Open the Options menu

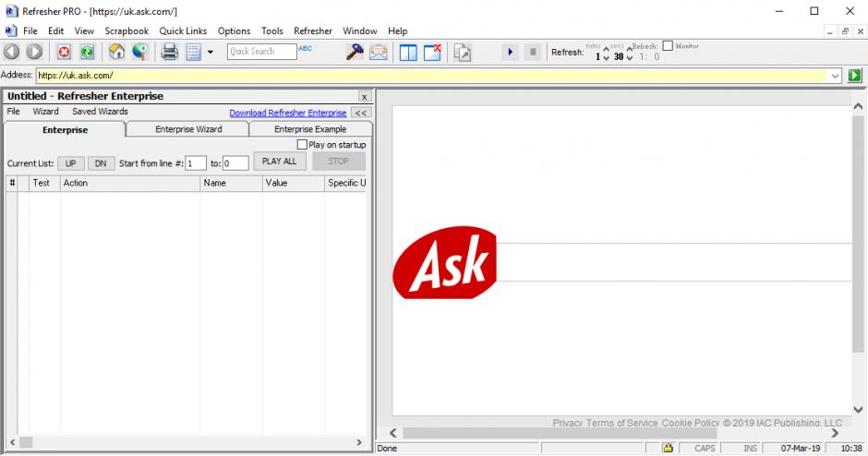(234, 31)
